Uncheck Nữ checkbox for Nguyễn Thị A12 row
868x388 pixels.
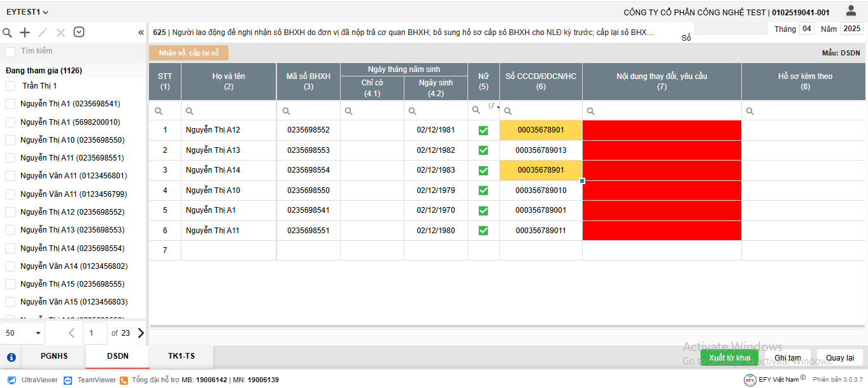(483, 131)
